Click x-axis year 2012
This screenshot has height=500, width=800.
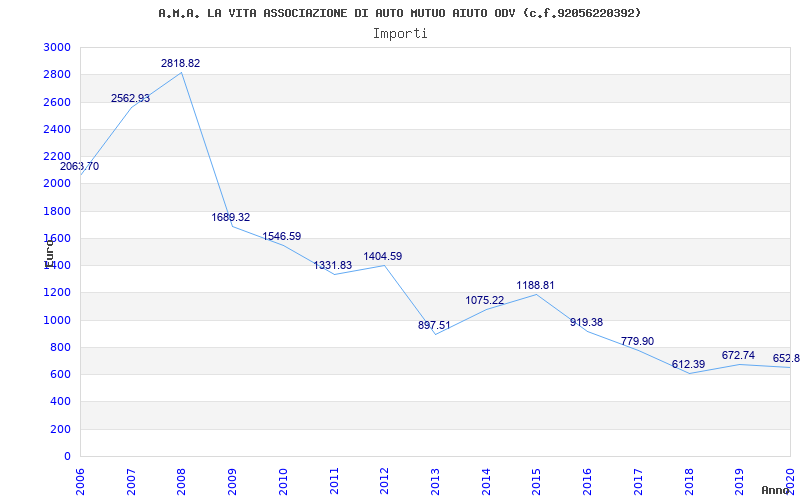384,482
